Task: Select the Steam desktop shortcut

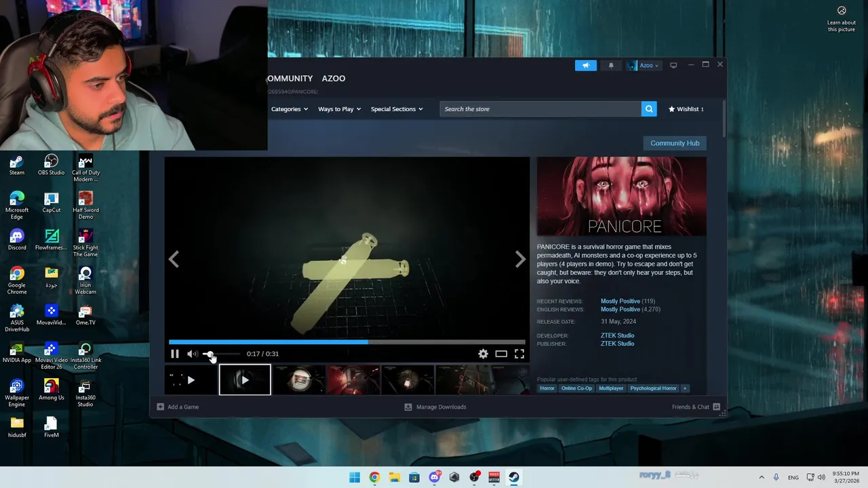Action: (17, 165)
